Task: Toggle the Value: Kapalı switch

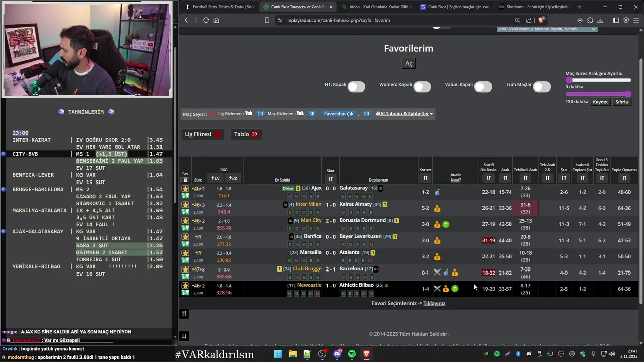Action: pyautogui.click(x=483, y=87)
